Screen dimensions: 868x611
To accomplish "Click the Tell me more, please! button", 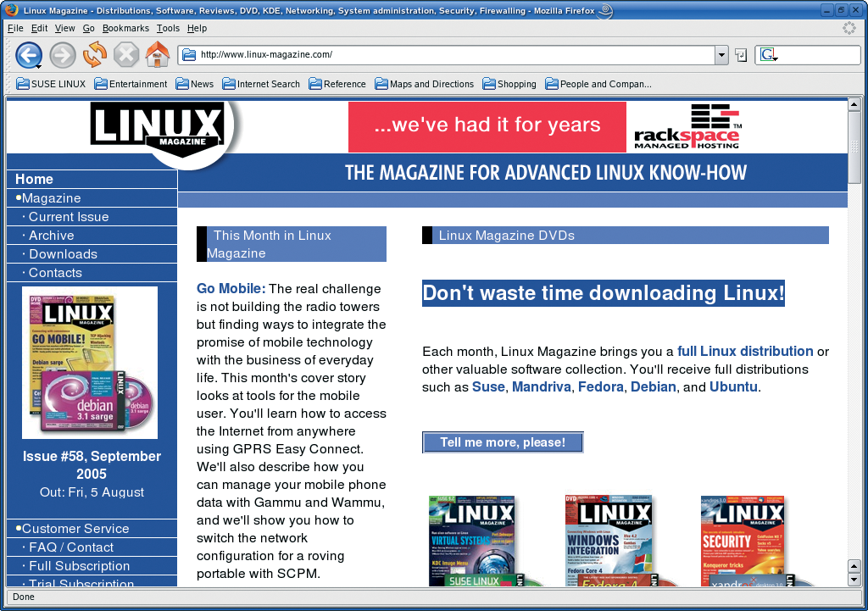I will click(503, 442).
